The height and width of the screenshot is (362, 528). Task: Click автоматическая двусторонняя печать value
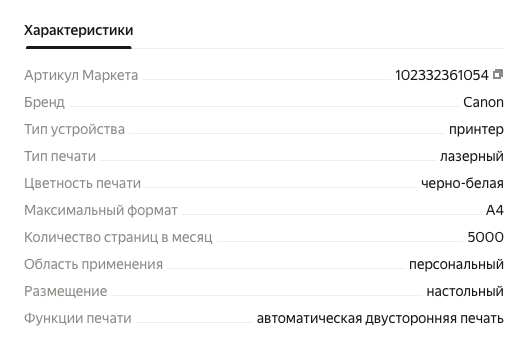tap(380, 318)
